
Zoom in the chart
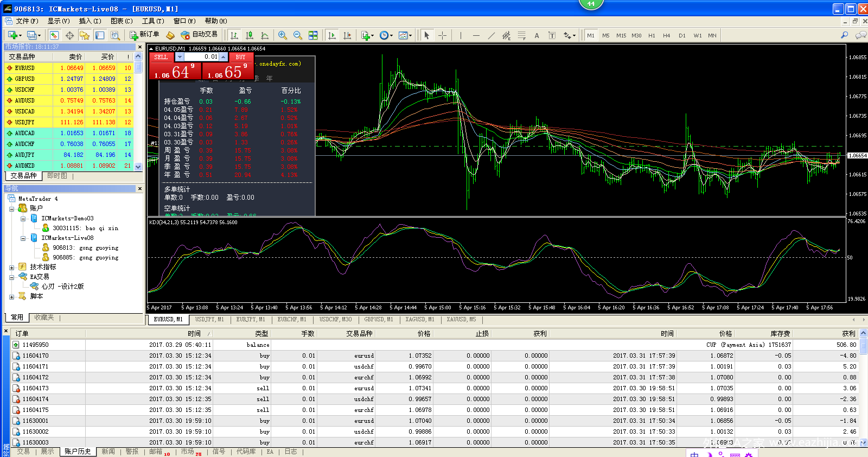point(283,35)
